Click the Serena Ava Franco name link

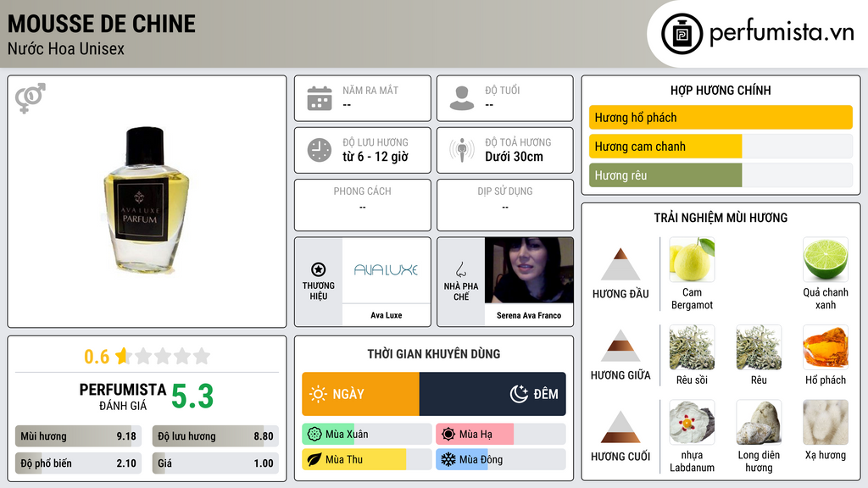point(529,315)
